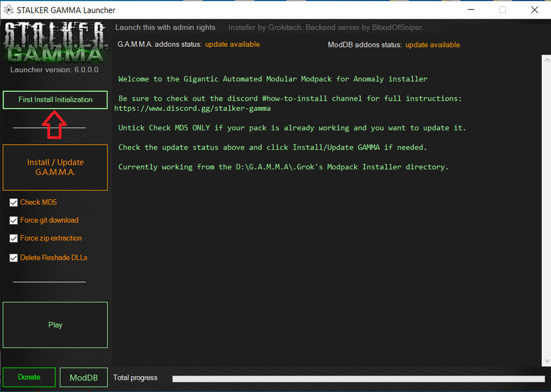Screen dimensions: 551x392
Task: Open the ModDB button at the bottom
Action: pyautogui.click(x=84, y=378)
